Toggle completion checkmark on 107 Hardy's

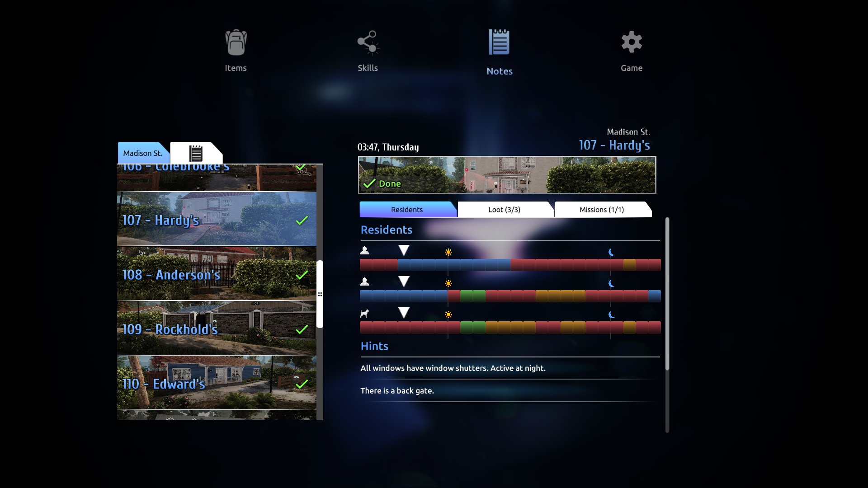click(x=302, y=221)
